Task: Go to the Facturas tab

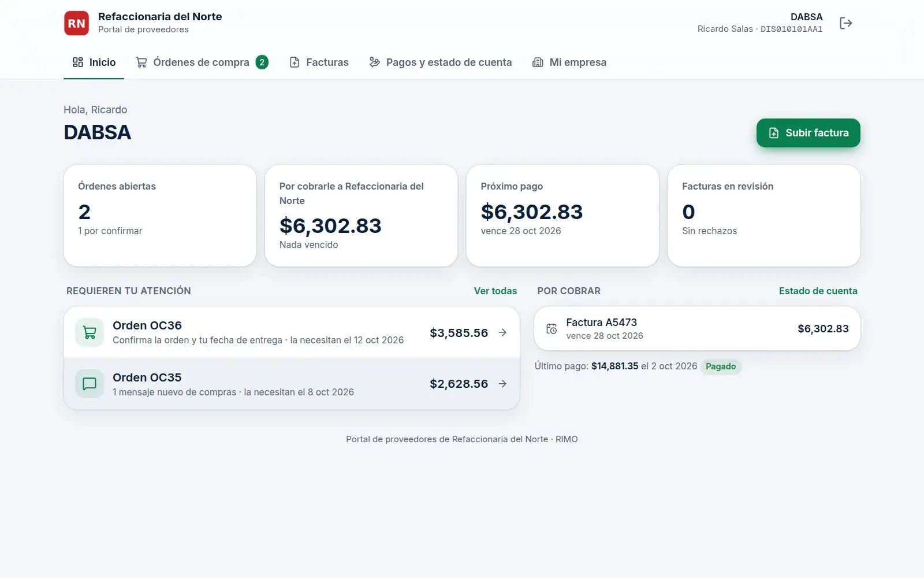Action: (319, 62)
